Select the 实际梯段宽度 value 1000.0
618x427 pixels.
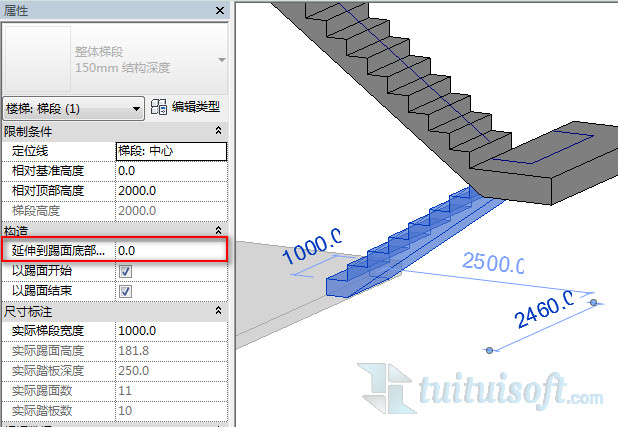(x=170, y=331)
